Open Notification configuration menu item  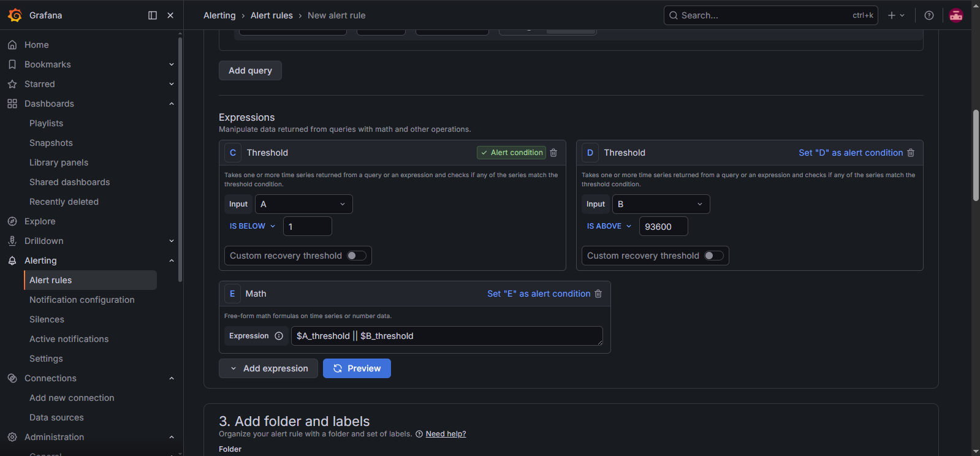tap(82, 300)
